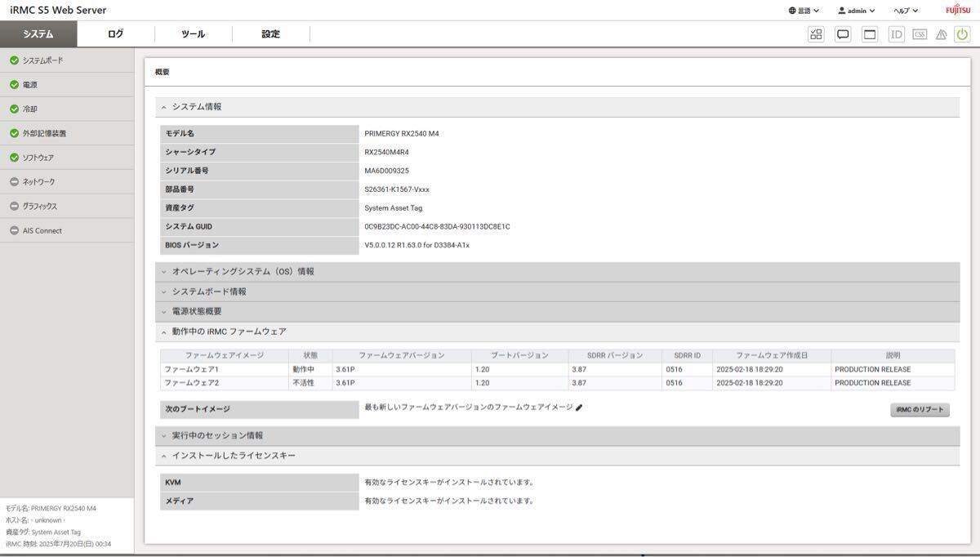This screenshot has width=980, height=557.
Task: Open 電源 in the sidebar
Action: point(67,85)
